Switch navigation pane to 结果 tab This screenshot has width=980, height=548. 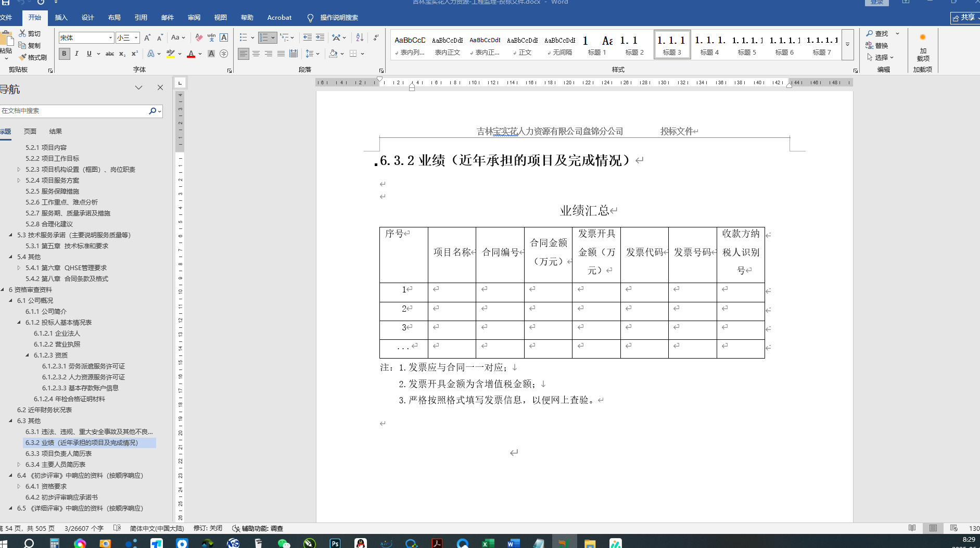pyautogui.click(x=56, y=131)
